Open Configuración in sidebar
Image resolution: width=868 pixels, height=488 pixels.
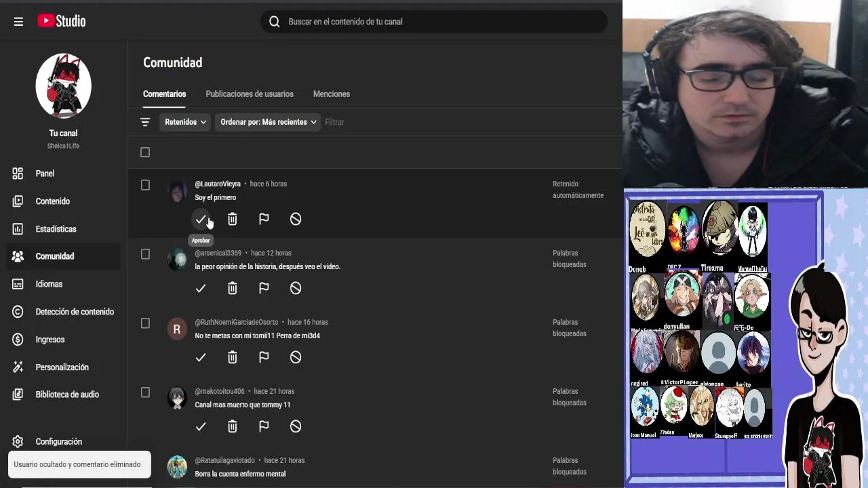pos(63,441)
